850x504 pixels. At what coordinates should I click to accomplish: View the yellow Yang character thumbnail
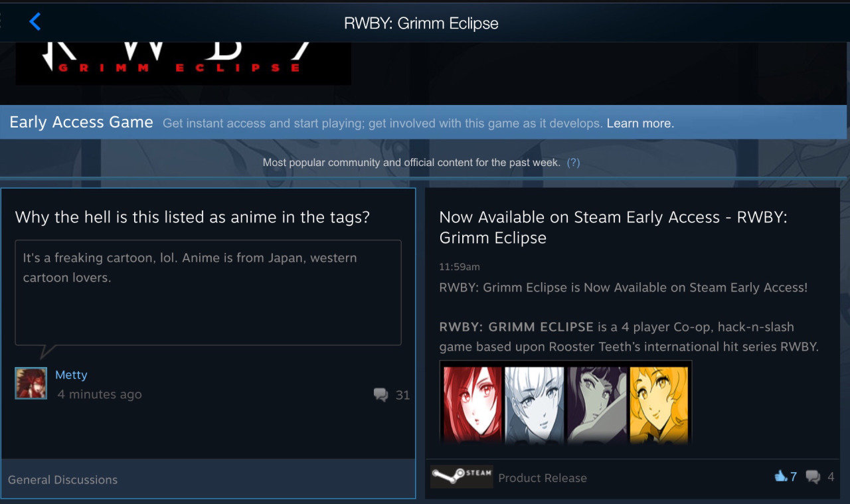(659, 404)
